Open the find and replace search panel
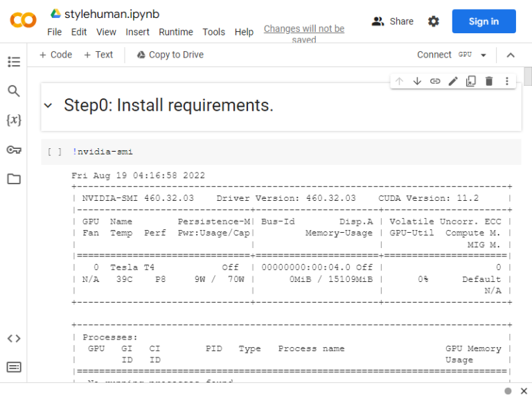 [x=14, y=91]
